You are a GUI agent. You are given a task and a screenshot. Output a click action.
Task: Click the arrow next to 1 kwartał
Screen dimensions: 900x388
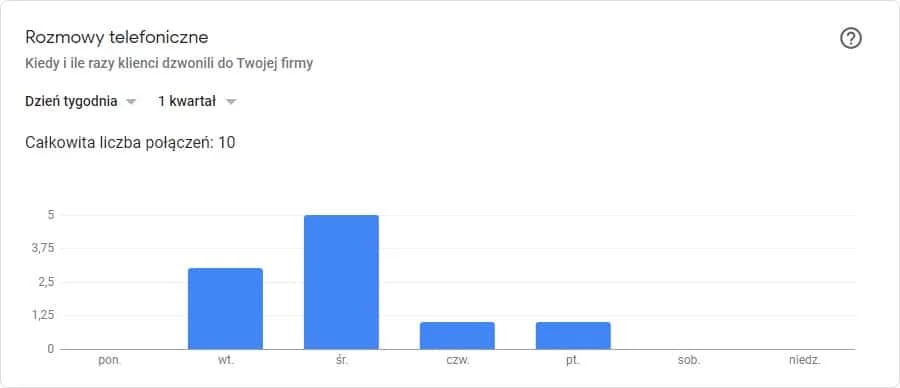tap(231, 102)
